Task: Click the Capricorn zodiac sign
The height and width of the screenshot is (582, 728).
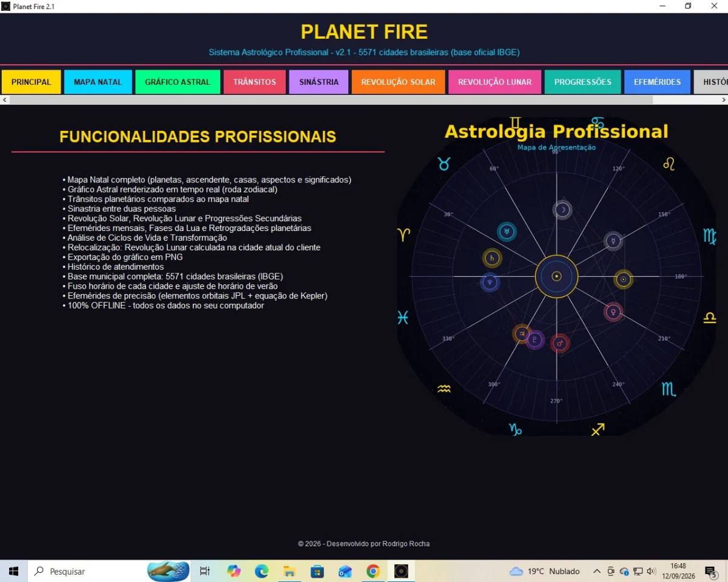Action: tap(515, 430)
